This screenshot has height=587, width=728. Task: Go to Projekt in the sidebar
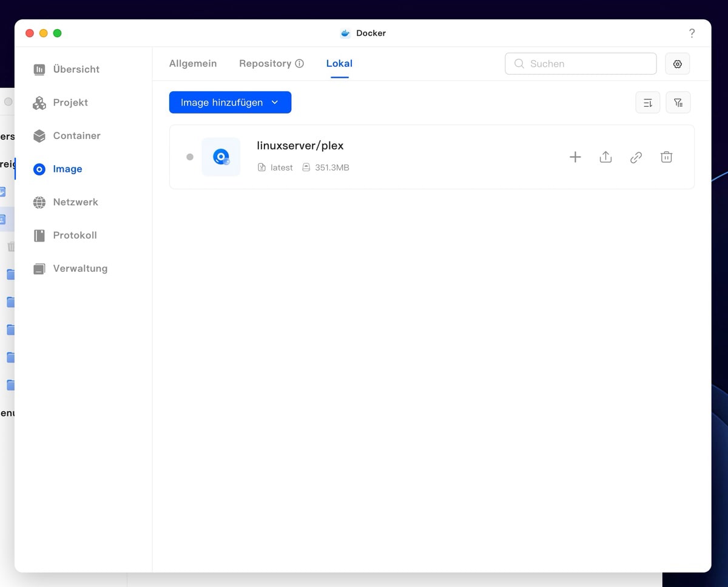pos(70,103)
